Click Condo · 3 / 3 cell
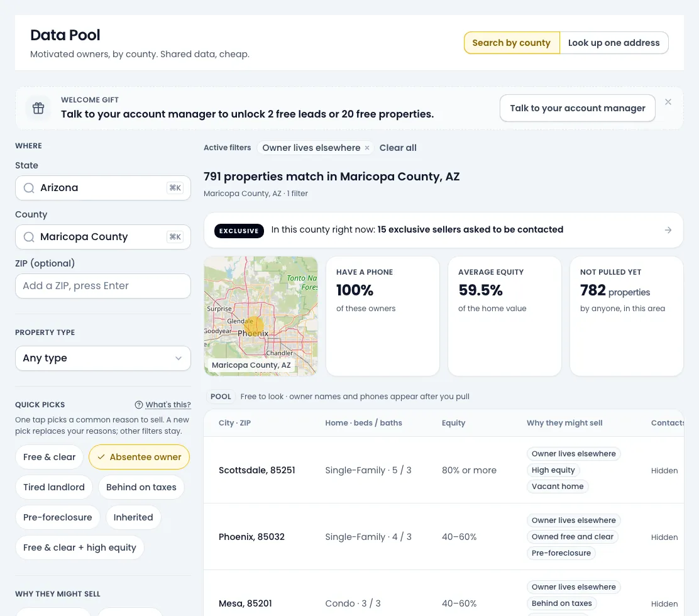Viewport: 699px width, 616px height. 353,603
